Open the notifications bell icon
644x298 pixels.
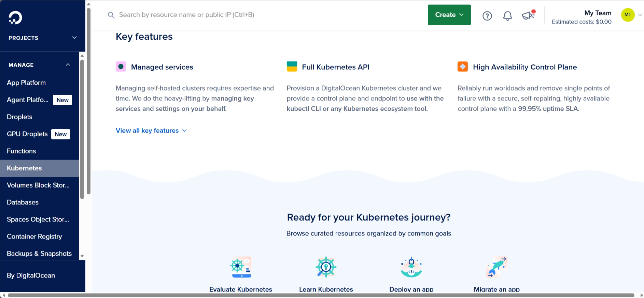[508, 16]
